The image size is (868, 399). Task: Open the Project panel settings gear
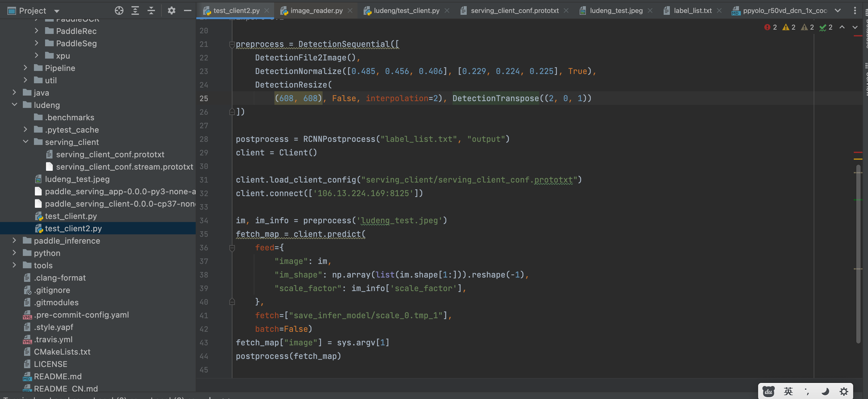pos(172,10)
